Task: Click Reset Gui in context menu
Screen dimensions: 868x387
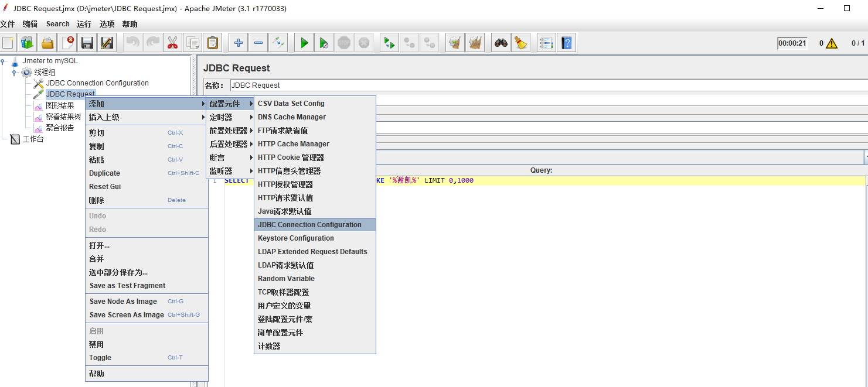Action: pos(147,187)
